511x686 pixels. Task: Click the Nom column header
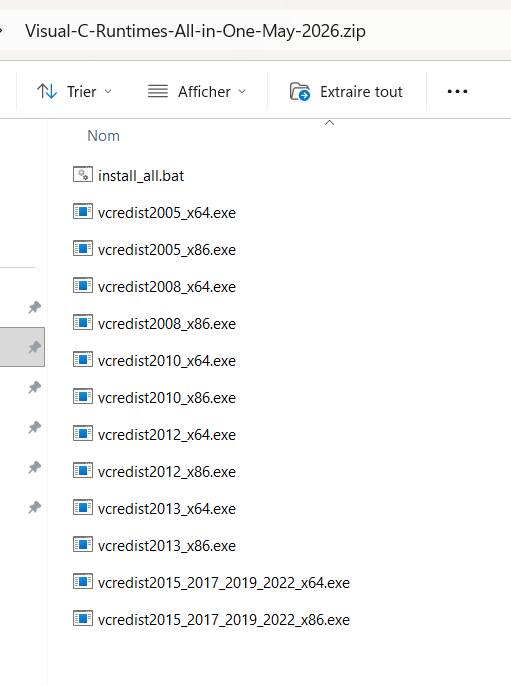click(x=103, y=136)
